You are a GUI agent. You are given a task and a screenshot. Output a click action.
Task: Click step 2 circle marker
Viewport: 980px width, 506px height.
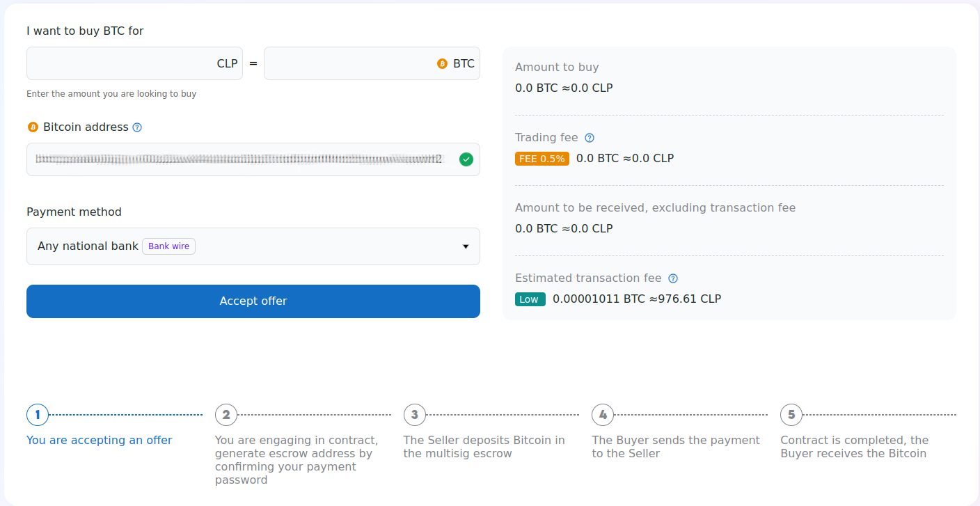226,415
